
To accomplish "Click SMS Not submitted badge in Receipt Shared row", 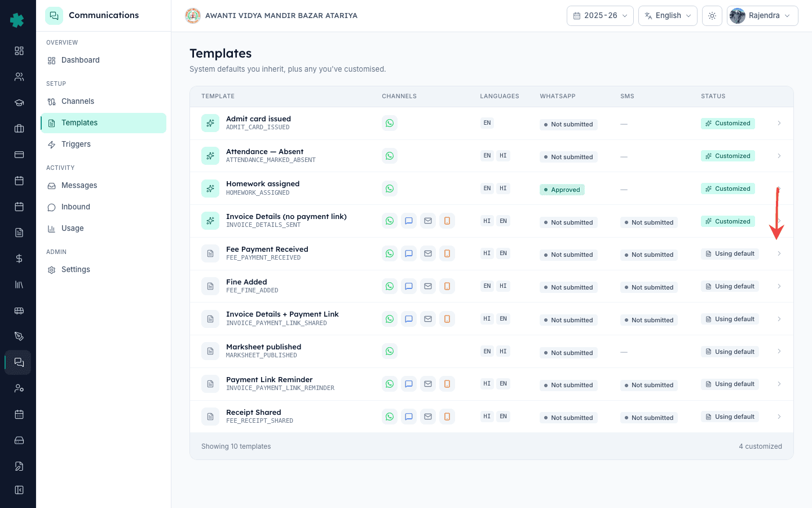I will (649, 418).
